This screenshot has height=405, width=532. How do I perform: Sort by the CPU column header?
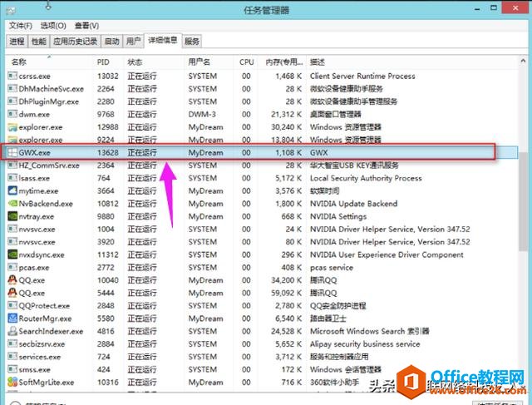(x=246, y=62)
